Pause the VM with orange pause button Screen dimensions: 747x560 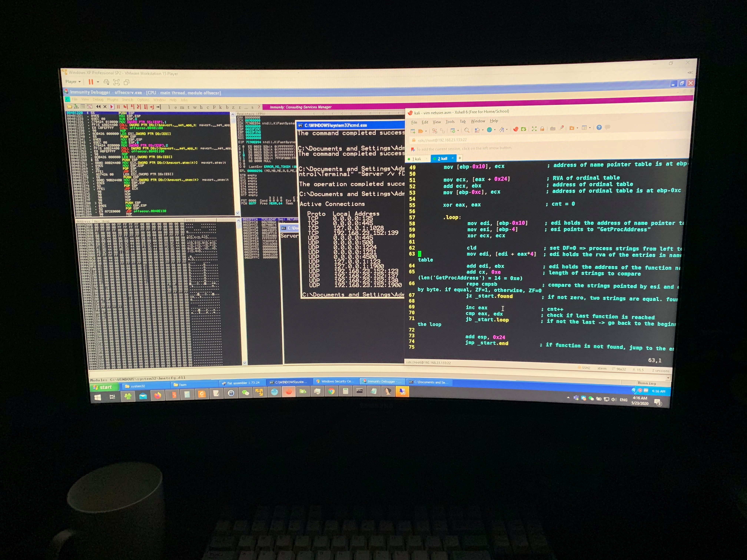click(91, 82)
